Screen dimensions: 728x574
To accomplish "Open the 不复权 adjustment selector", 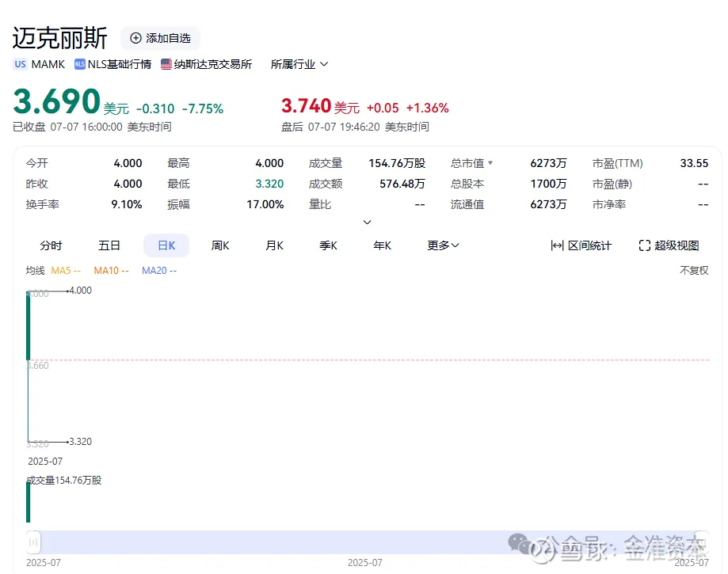I will (694, 271).
